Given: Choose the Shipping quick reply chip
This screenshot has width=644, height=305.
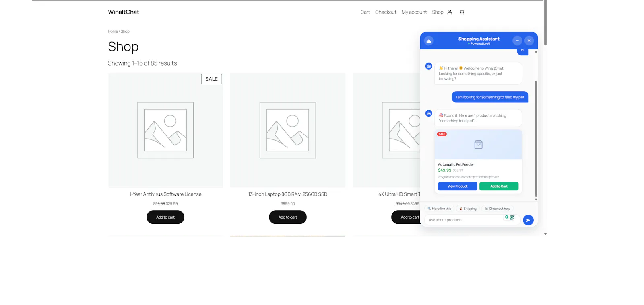Looking at the screenshot, I should (x=468, y=209).
